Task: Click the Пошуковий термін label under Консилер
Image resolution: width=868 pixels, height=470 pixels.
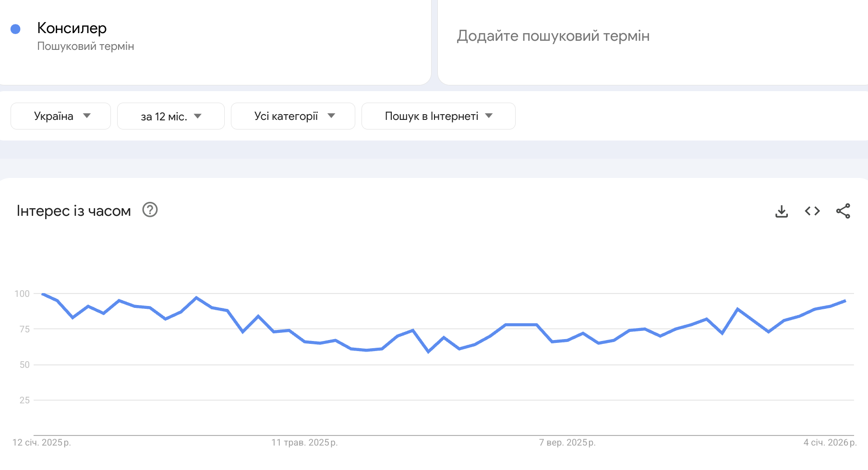Action: coord(85,46)
